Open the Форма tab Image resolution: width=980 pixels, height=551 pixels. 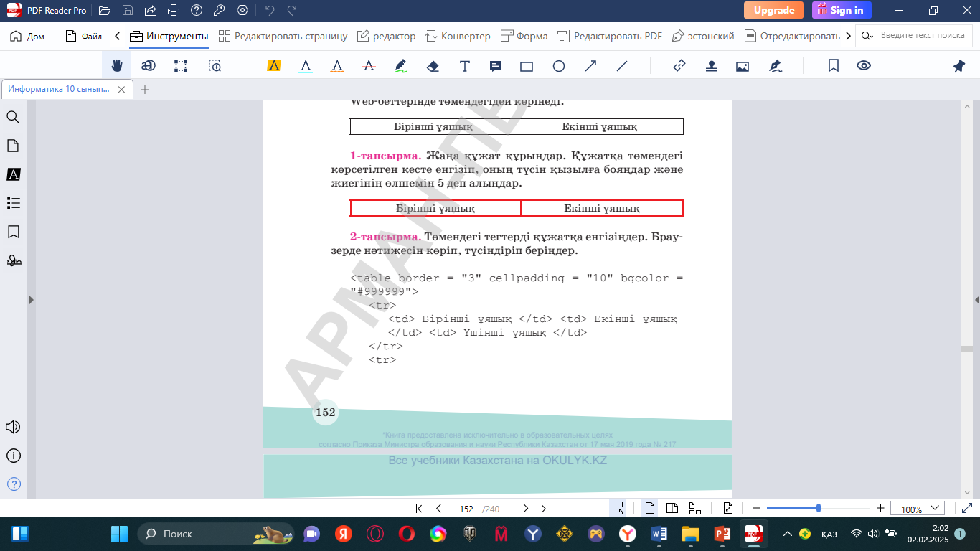pyautogui.click(x=524, y=36)
